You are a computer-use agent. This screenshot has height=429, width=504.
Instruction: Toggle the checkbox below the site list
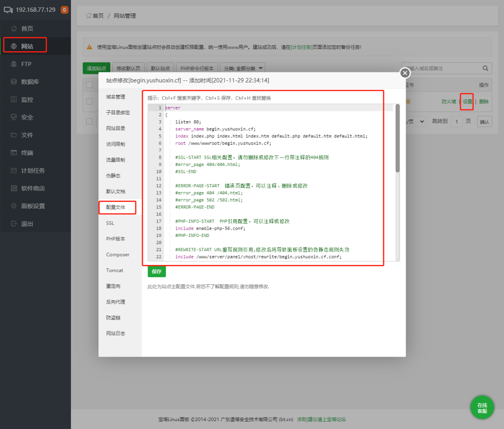tap(89, 121)
